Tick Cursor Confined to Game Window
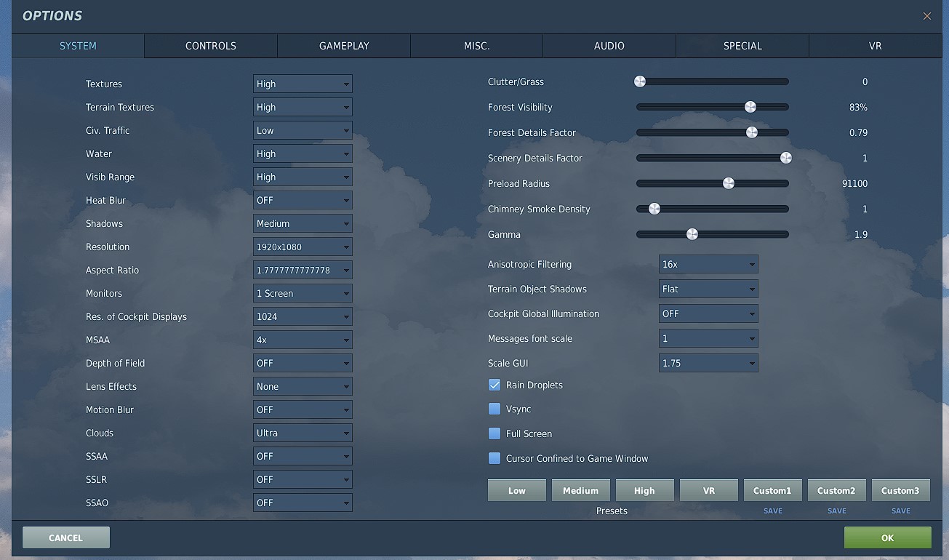 point(494,458)
